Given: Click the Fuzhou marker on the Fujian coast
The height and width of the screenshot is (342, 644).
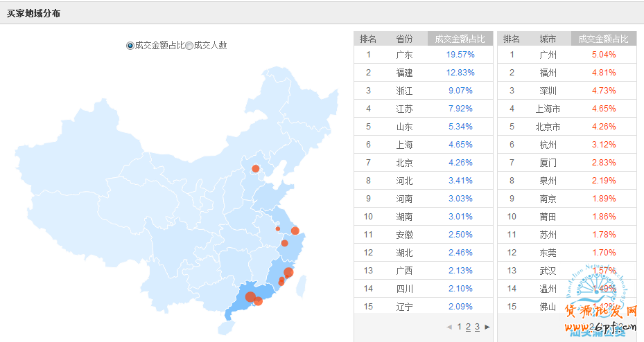Looking at the screenshot, I should coord(288,273).
